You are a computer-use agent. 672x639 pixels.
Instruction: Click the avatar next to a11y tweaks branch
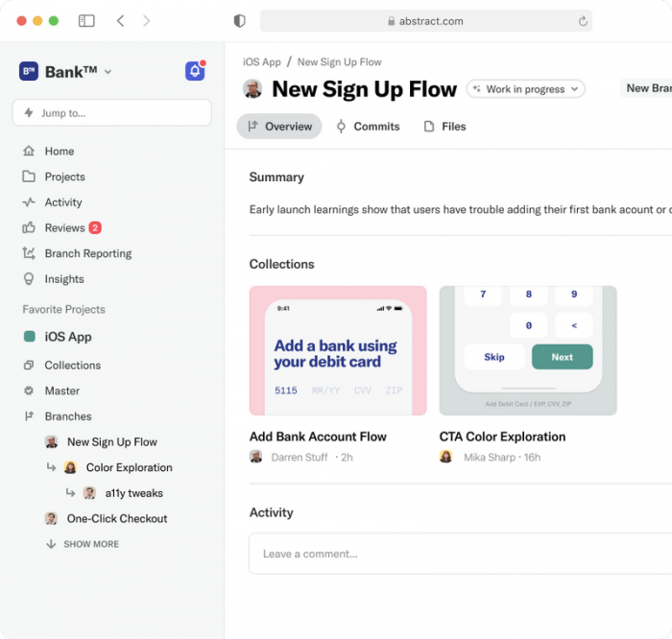tap(89, 493)
